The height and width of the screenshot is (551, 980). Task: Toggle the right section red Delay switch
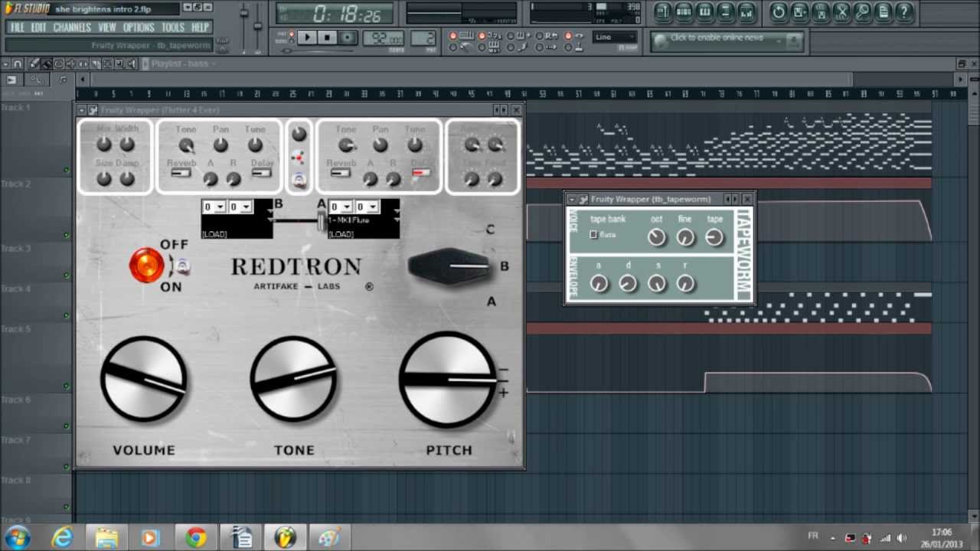tap(421, 173)
